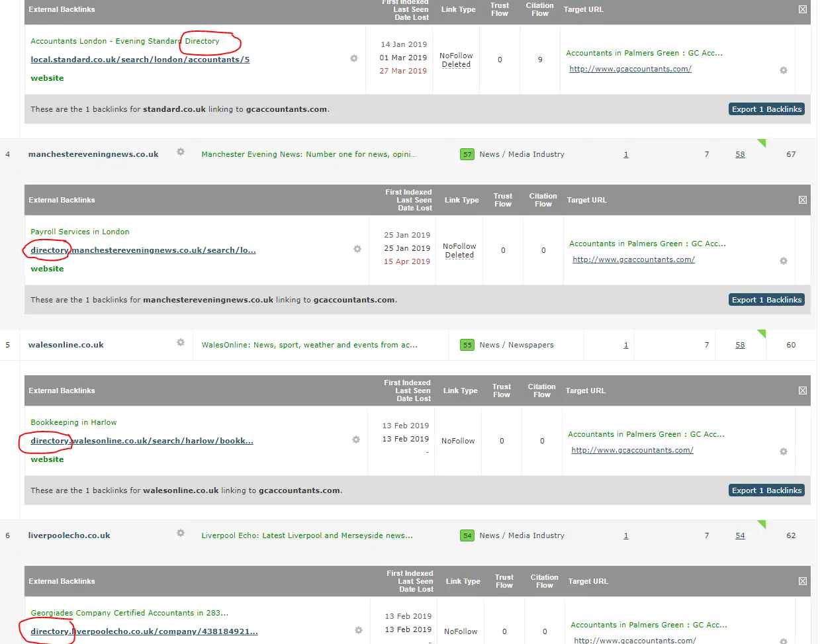Screen dimensions: 820x644
Task: Export 1 Backlinks for manchestereveningnews.co.uk
Action: tap(766, 300)
